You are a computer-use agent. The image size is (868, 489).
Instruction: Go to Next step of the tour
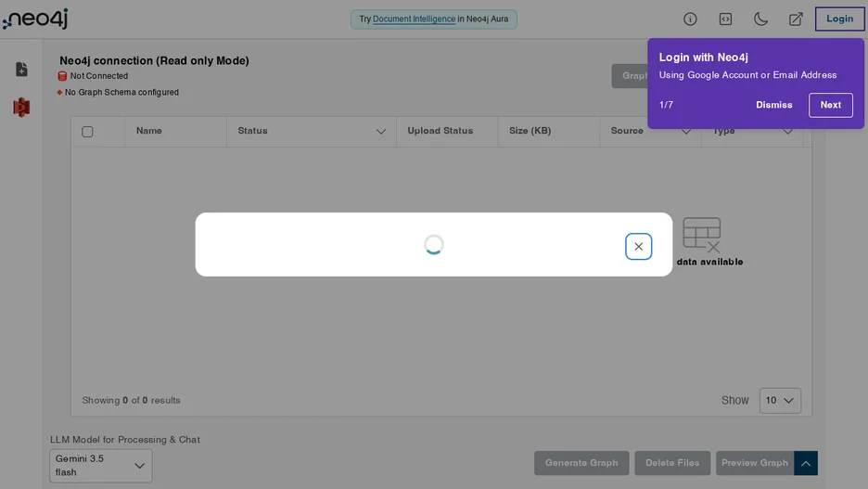coord(830,105)
